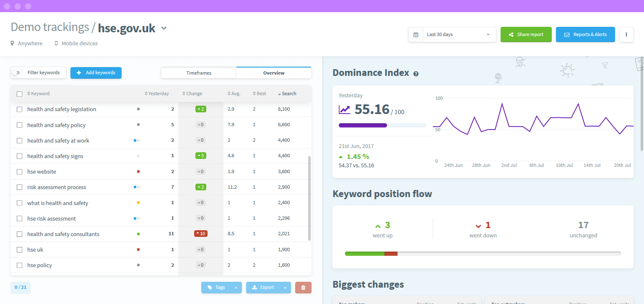
Task: Check the box for hse risk assessment
Action: pyautogui.click(x=19, y=218)
